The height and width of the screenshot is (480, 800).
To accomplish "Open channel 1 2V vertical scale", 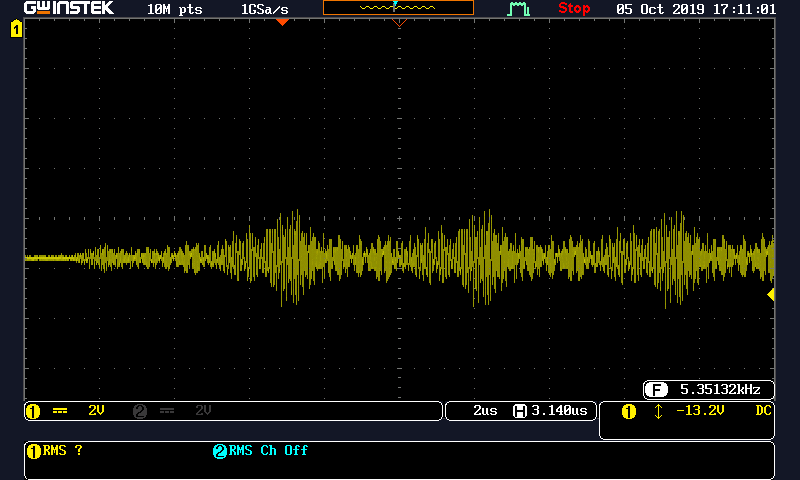I will click(96, 411).
